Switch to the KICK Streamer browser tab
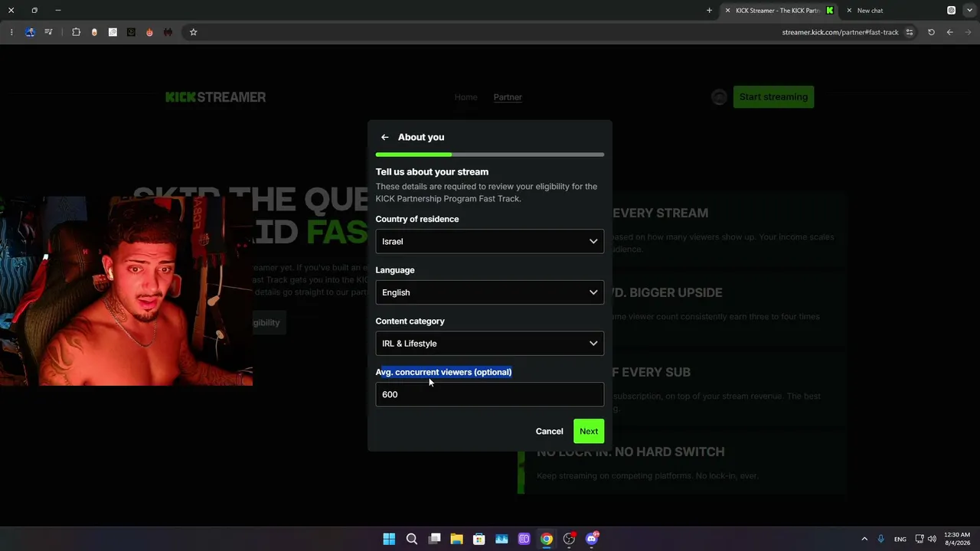This screenshot has height=551, width=980. pyautogui.click(x=779, y=11)
